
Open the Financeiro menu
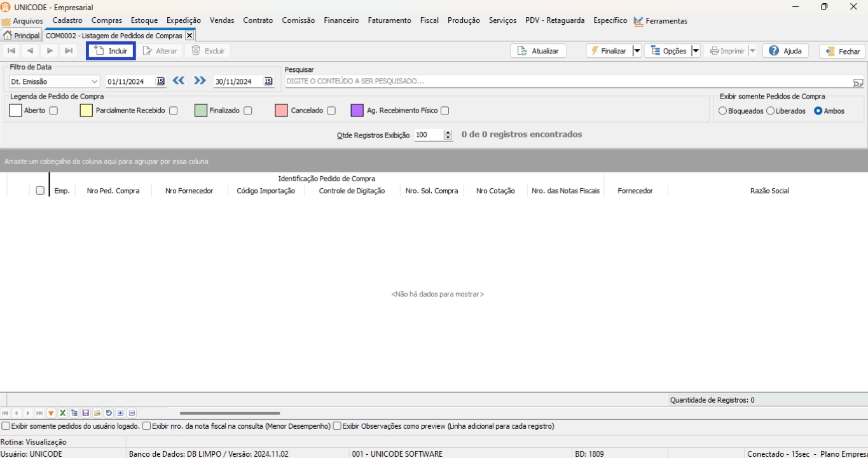[x=341, y=20]
